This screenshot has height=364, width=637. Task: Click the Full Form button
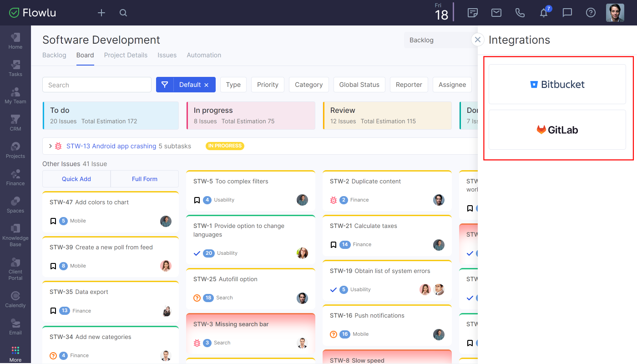click(x=145, y=179)
